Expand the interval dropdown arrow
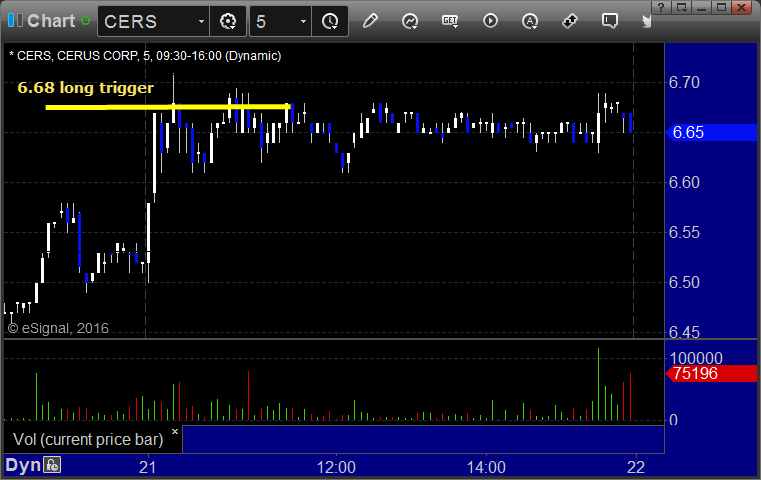 (303, 21)
